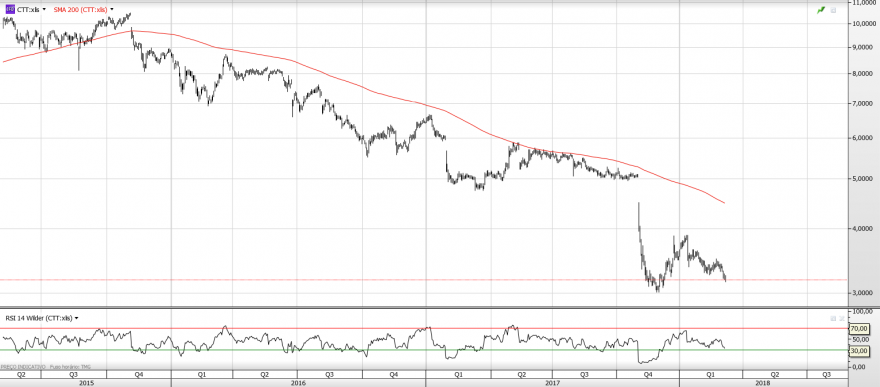Click the 2016 year label on timeline
The width and height of the screenshot is (880, 387).
pos(299,383)
